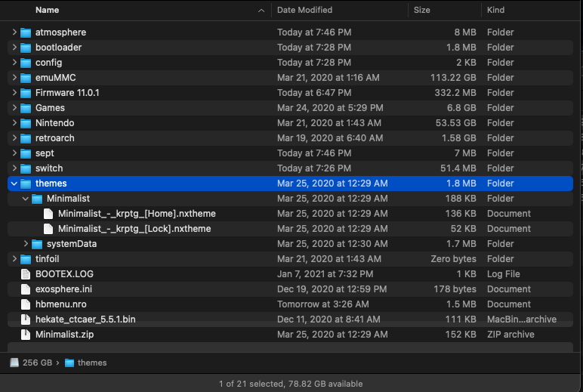Image resolution: width=583 pixels, height=392 pixels.
Task: Click the 'Jan 7, 2021 at 7:32 PM' date
Action: (x=325, y=273)
